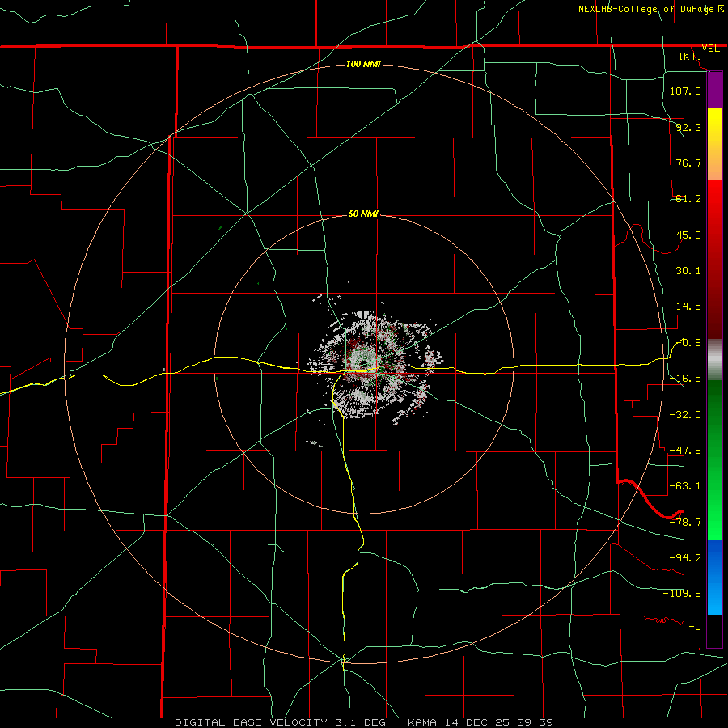The width and height of the screenshot is (728, 728).
Task: Click the VEL legend title
Action: coord(710,49)
